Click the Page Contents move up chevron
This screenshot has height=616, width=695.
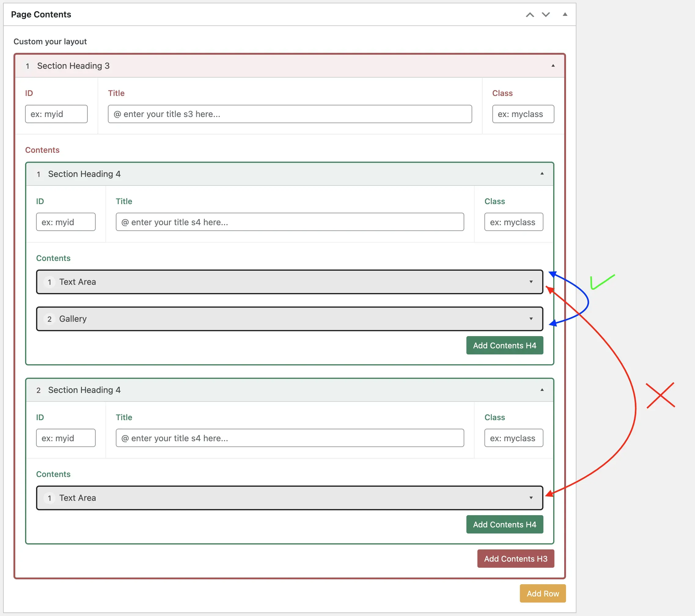coord(530,15)
